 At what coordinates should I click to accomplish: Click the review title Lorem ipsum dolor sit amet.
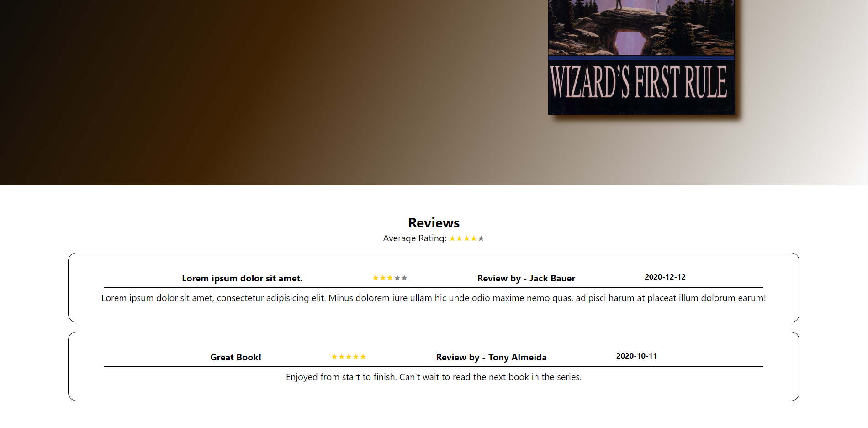pos(242,278)
